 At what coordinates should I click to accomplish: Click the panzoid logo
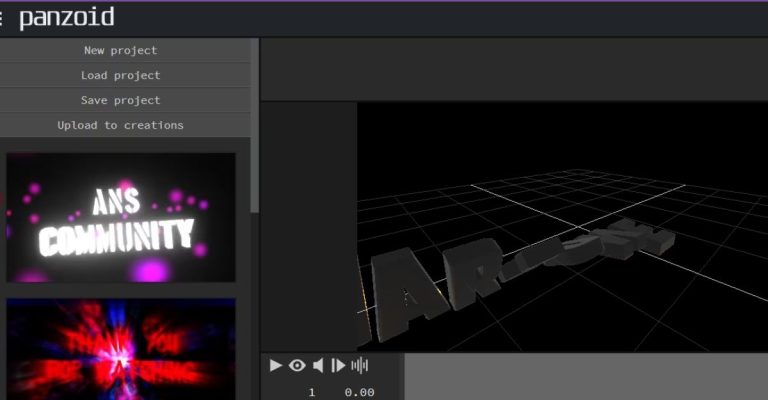coord(67,18)
